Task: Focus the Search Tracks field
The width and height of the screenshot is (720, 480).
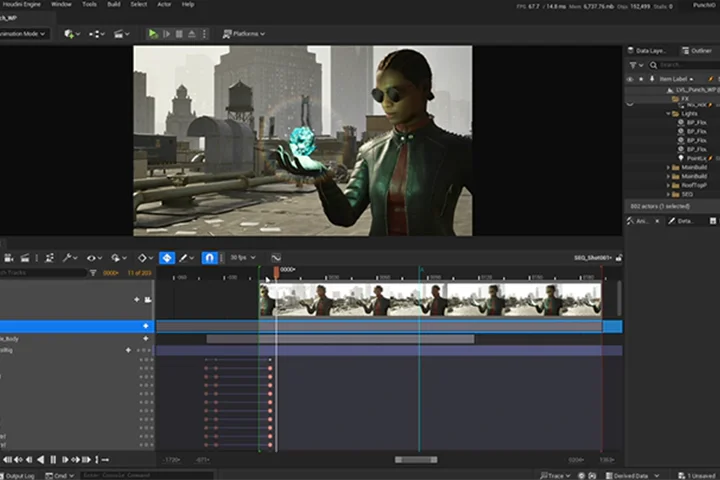Action: [x=43, y=273]
